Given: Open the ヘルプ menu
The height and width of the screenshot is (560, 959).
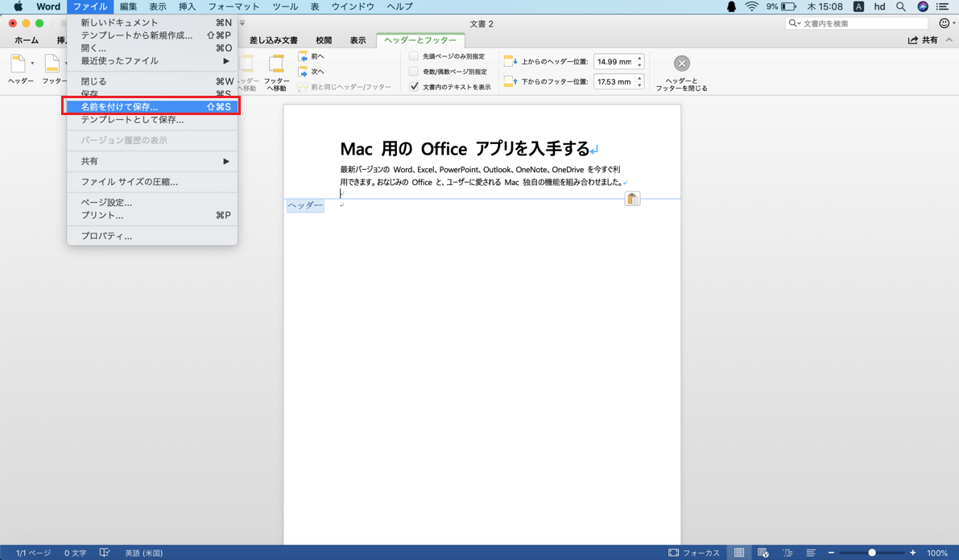Looking at the screenshot, I should click(400, 6).
